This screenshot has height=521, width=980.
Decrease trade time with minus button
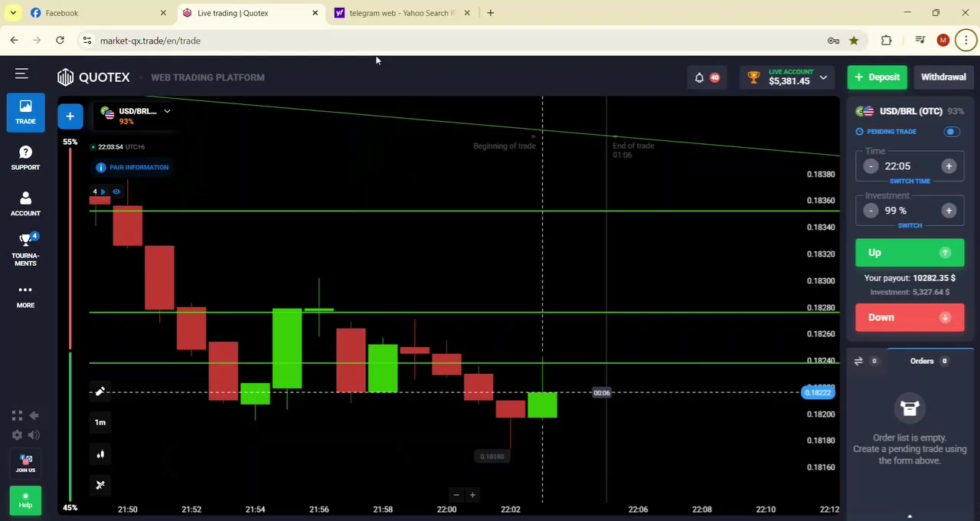(x=871, y=166)
